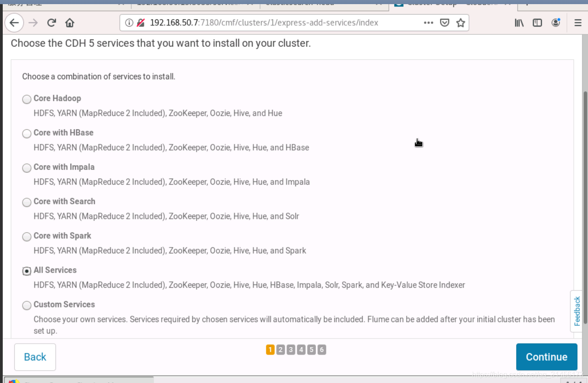The height and width of the screenshot is (383, 588).
Task: Click the 'Choose the CDH 5 services' heading
Action: (x=161, y=44)
